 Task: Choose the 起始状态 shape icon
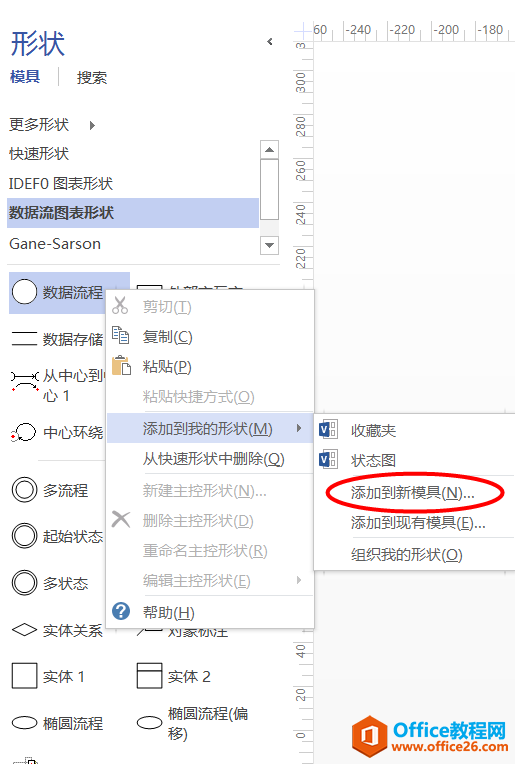(x=24, y=536)
